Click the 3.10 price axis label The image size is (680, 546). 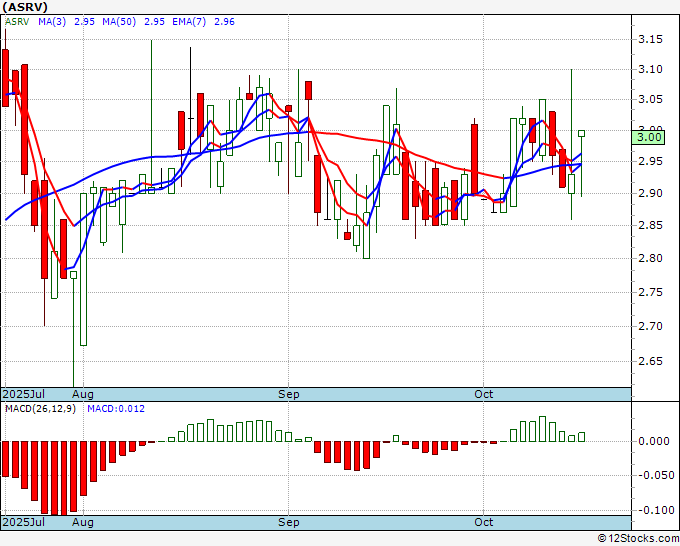(651, 69)
